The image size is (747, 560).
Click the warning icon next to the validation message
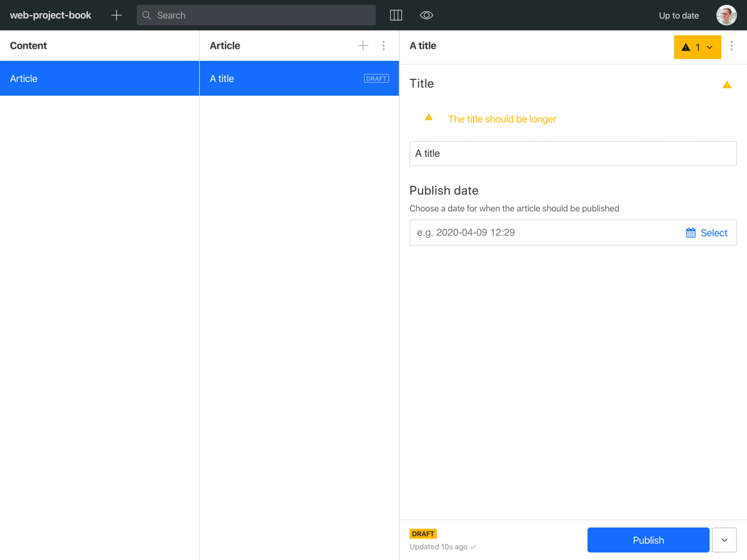(x=428, y=117)
